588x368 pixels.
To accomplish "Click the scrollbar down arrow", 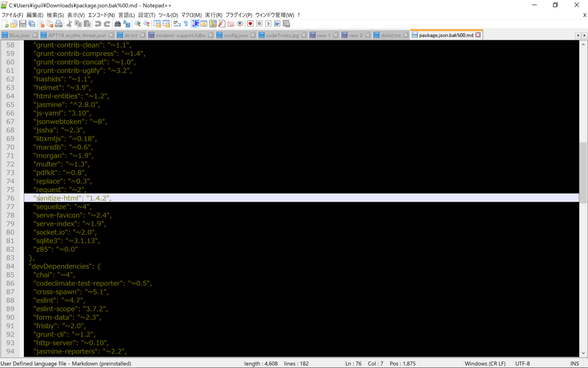I will pos(583,353).
